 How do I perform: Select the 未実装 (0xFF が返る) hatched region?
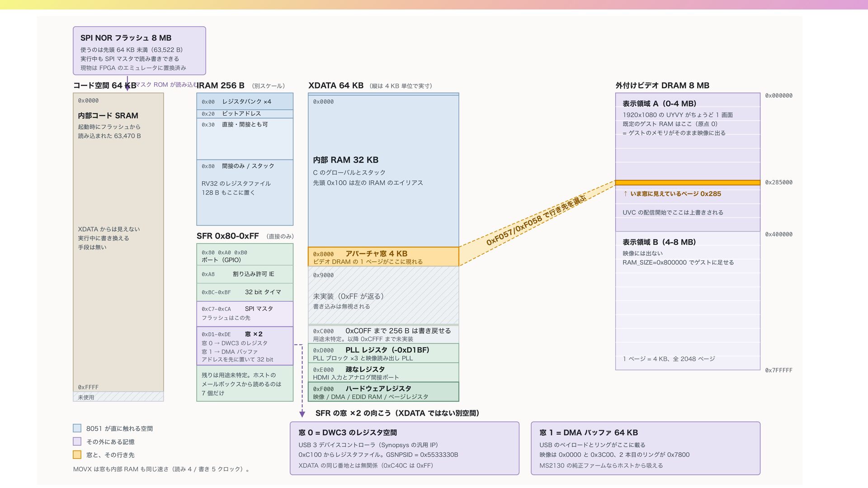383,295
